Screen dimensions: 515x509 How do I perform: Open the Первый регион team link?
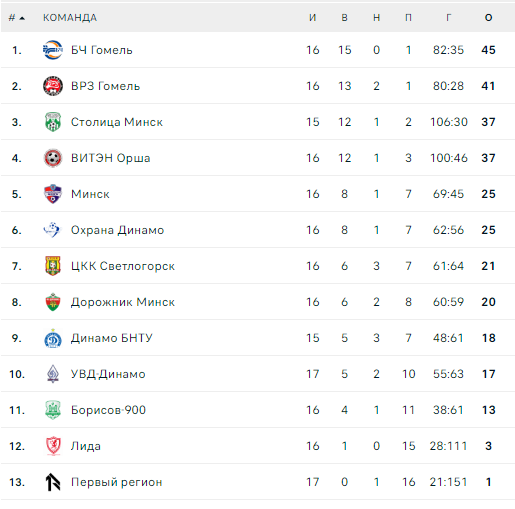(x=116, y=482)
